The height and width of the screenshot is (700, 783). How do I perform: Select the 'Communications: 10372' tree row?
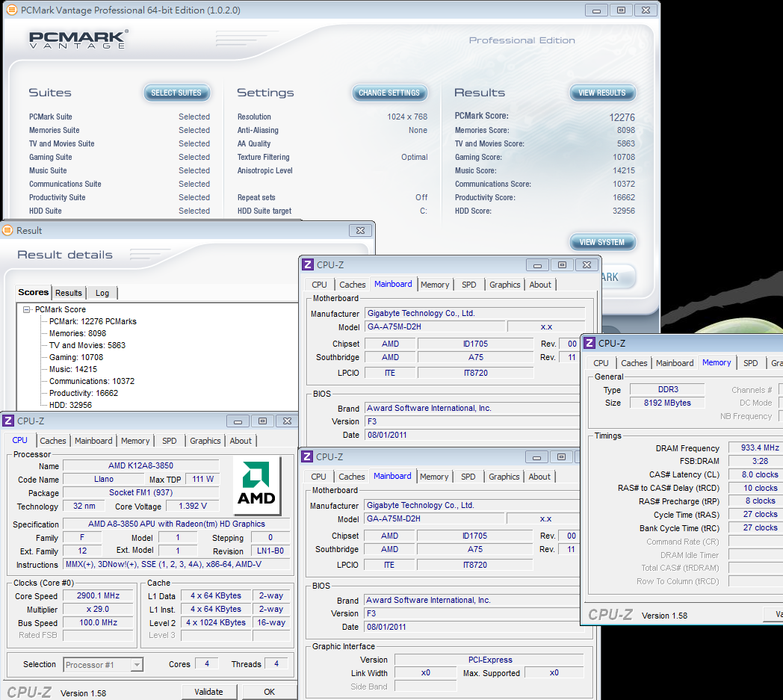92,382
